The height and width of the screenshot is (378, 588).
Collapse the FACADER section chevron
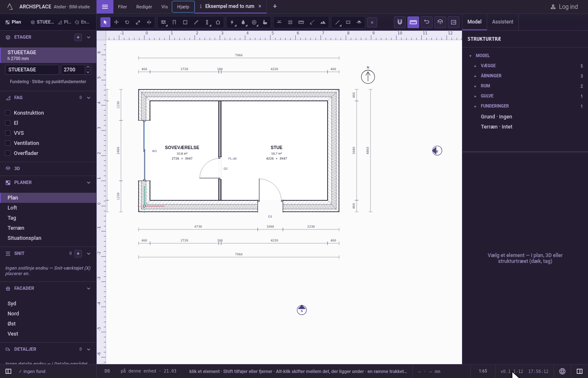(89, 289)
